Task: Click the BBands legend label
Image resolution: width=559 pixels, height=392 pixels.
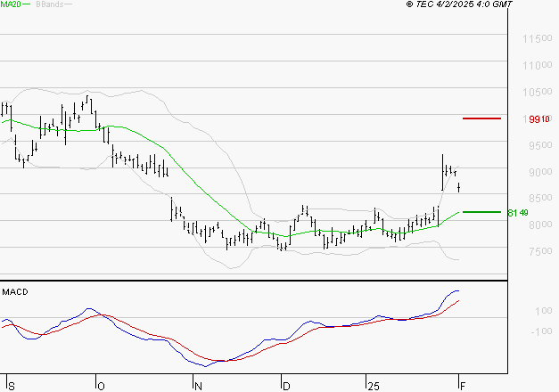Action: (x=50, y=5)
